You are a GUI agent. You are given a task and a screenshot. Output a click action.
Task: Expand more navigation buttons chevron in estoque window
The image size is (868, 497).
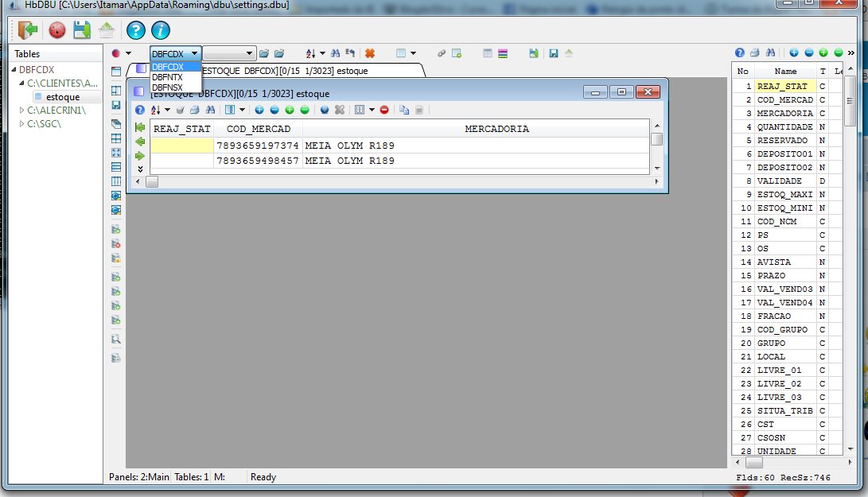[140, 169]
